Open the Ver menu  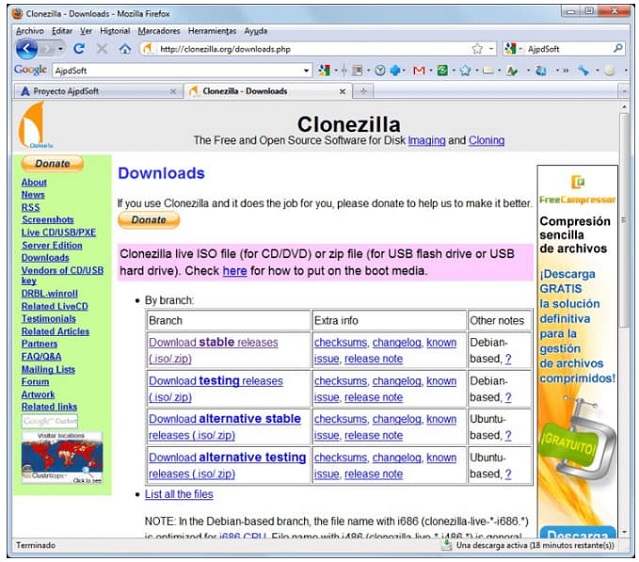click(x=86, y=31)
